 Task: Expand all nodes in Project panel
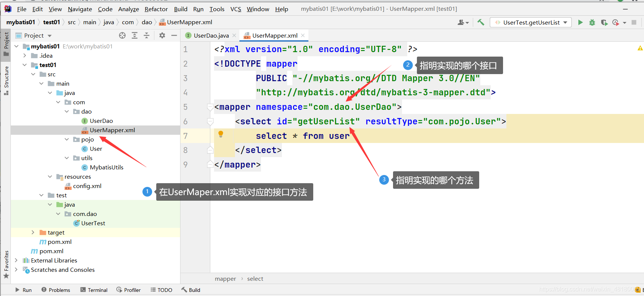pos(135,35)
